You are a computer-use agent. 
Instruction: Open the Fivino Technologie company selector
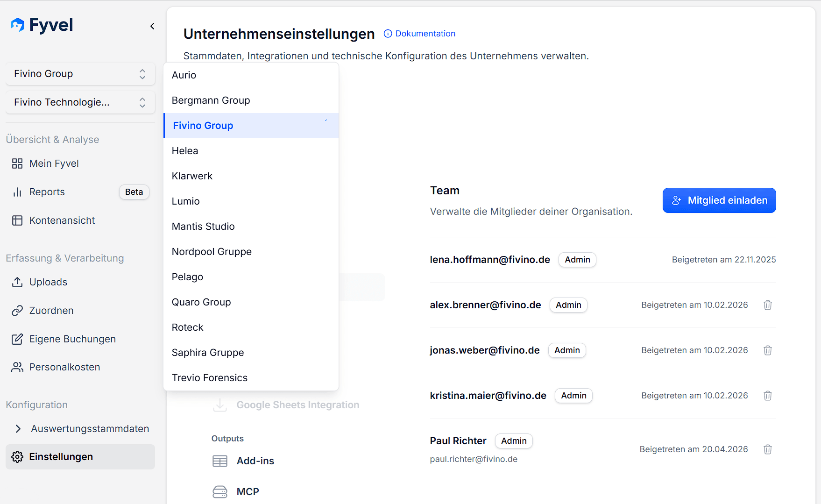point(80,102)
